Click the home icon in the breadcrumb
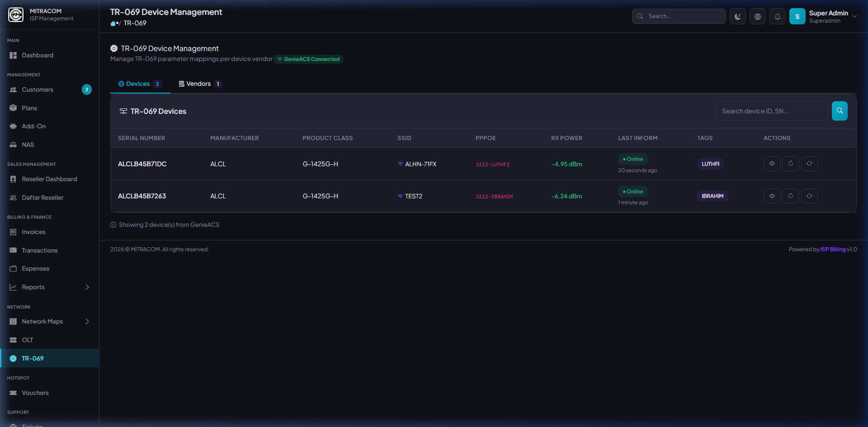This screenshot has width=868, height=427. pos(113,23)
